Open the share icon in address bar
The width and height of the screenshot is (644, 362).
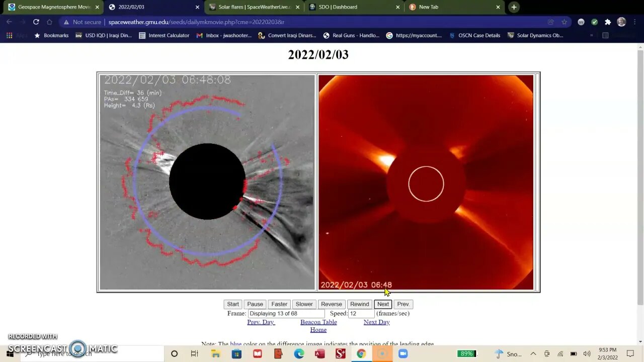(551, 22)
